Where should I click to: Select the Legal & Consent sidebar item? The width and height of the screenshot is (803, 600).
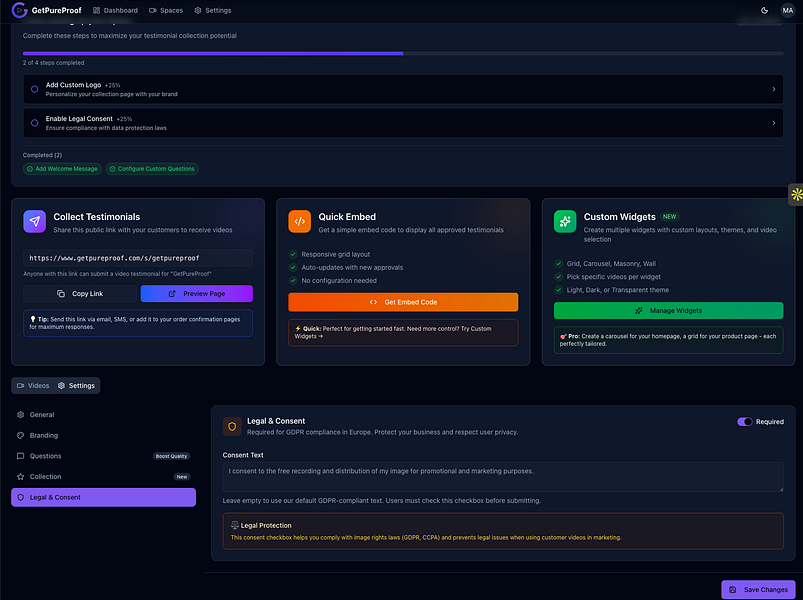103,497
